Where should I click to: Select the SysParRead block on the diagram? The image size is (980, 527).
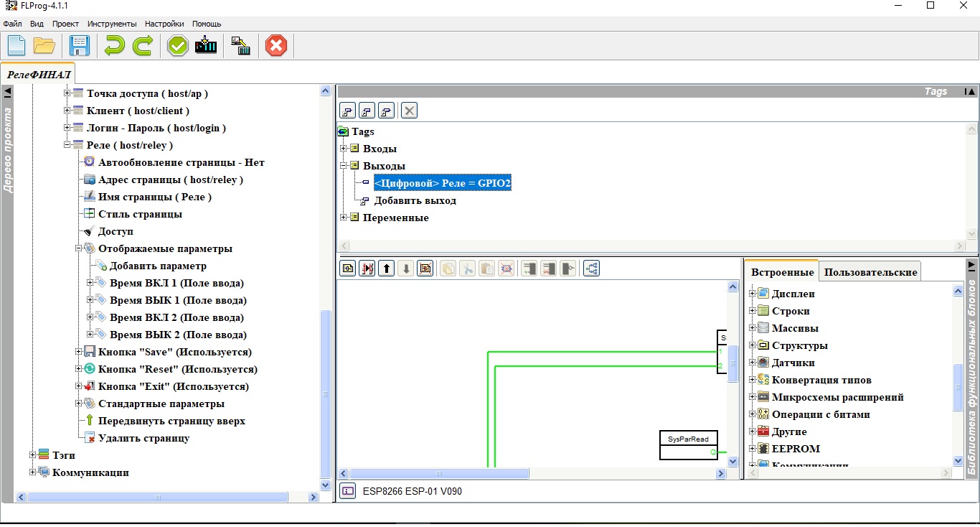[688, 445]
